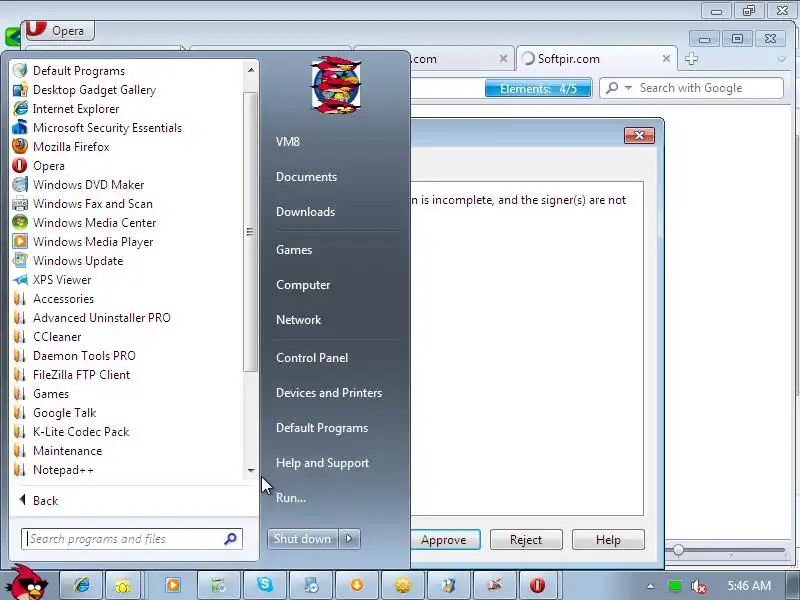The width and height of the screenshot is (800, 600).
Task: Open Internet Explorer on the taskbar
Action: click(81, 585)
